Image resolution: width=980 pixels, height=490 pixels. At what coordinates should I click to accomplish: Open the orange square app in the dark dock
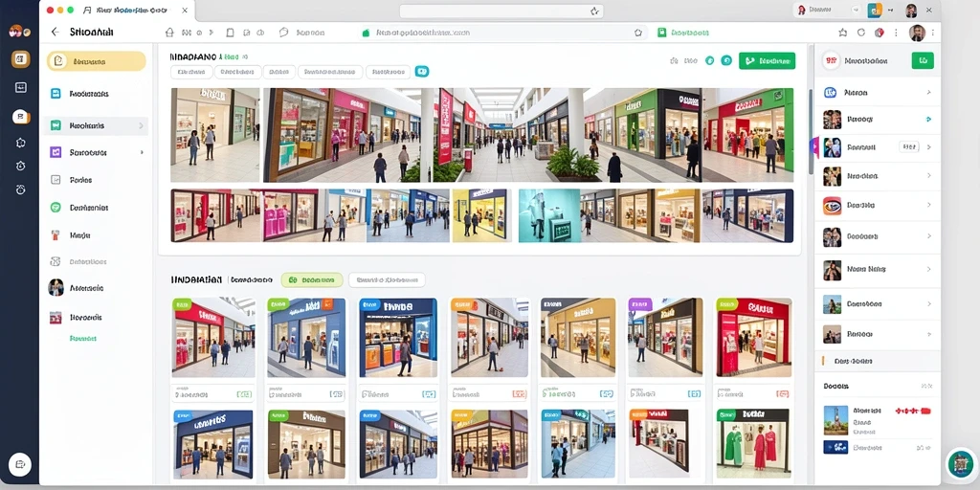(21, 59)
